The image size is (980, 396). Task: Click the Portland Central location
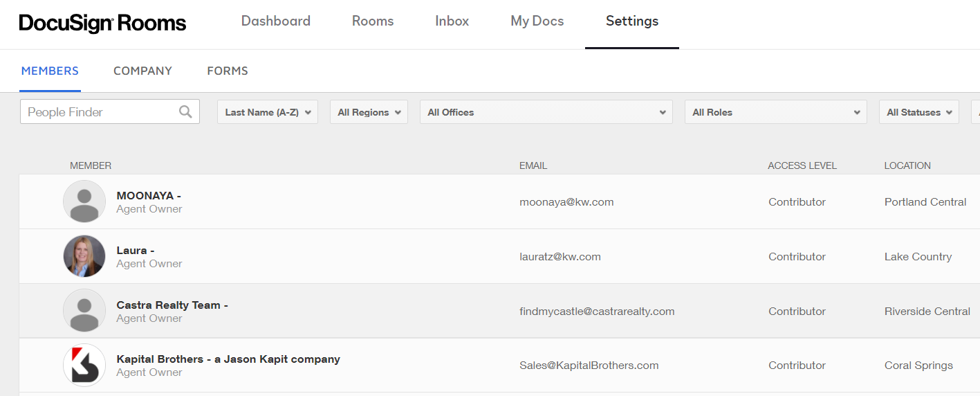(925, 202)
